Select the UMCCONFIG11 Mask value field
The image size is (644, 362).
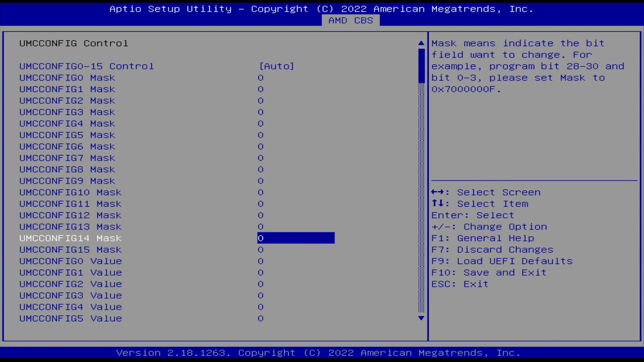[260, 204]
